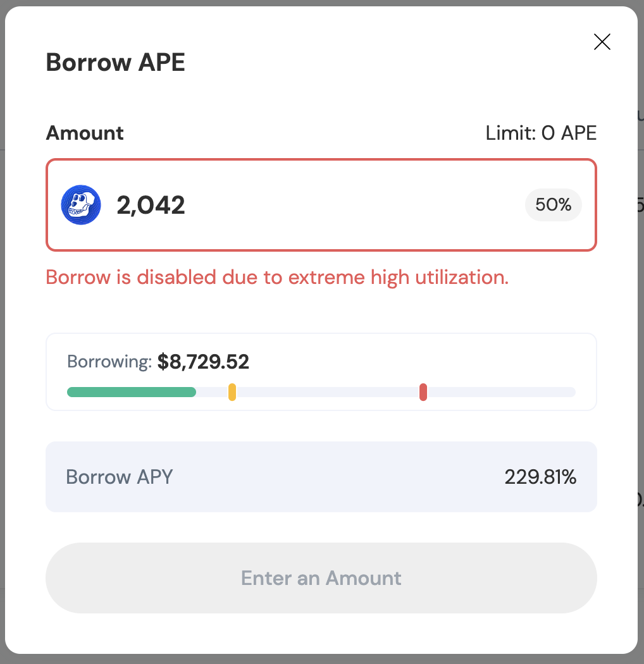
Task: Click the Borrow APE dialog title
Action: (x=115, y=62)
